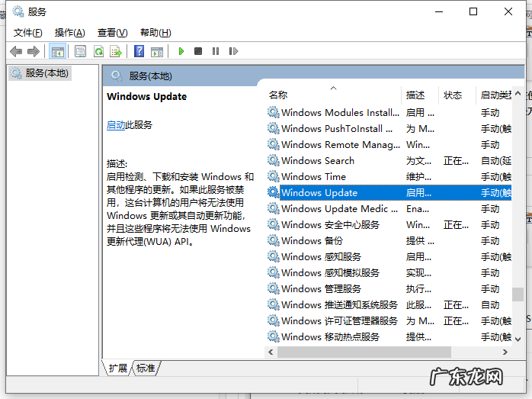Click the gear icon of Windows 备份

pos(273,240)
